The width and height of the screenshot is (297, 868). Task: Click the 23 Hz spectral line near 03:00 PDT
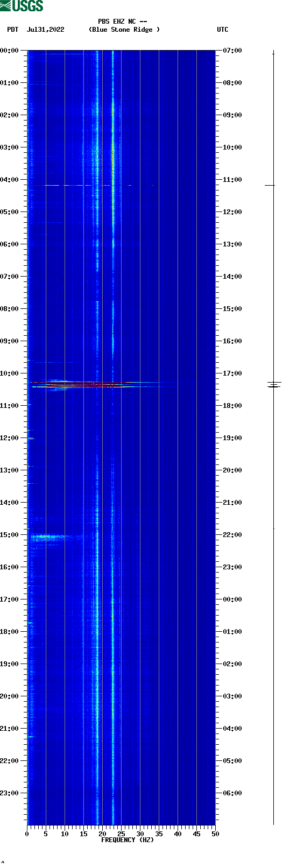click(113, 147)
